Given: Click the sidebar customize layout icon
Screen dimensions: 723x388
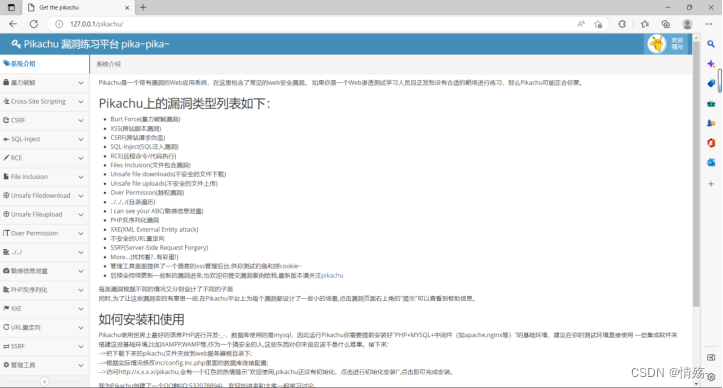Looking at the screenshot, I should pos(711,358).
